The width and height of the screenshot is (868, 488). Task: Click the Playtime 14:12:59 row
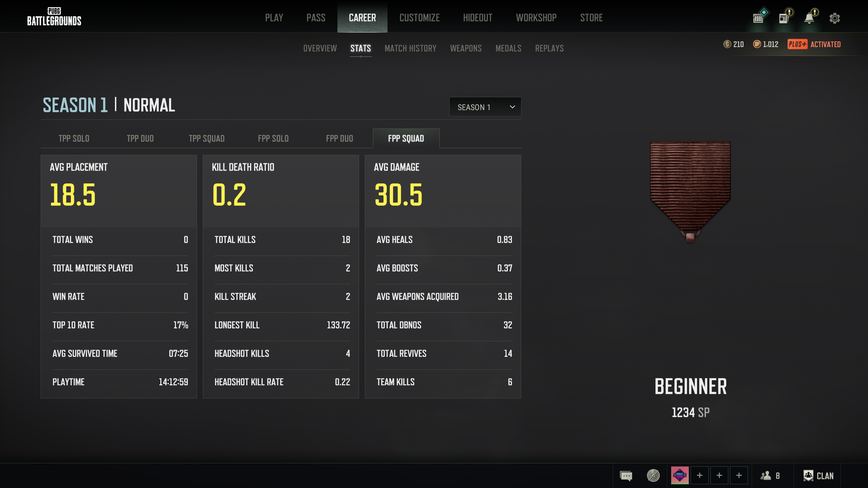(120, 382)
